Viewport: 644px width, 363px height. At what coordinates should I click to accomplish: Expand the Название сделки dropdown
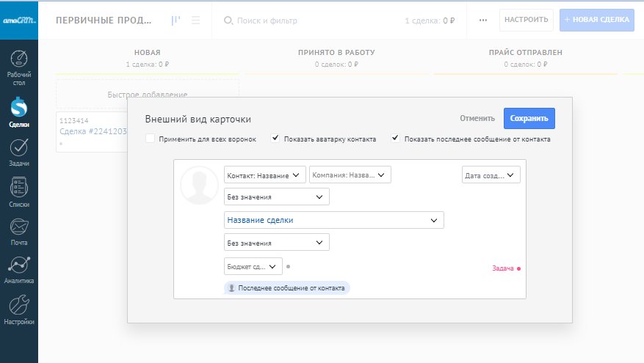coord(333,220)
